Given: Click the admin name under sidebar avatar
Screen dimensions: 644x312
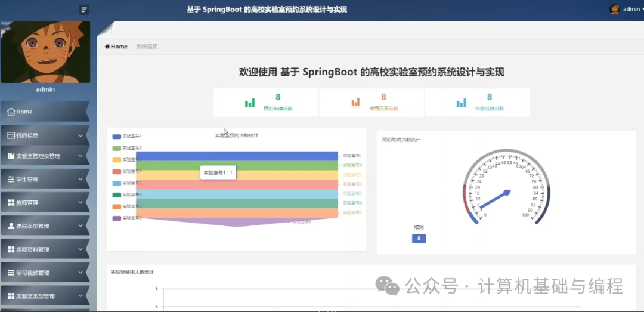Looking at the screenshot, I should pyautogui.click(x=45, y=89).
